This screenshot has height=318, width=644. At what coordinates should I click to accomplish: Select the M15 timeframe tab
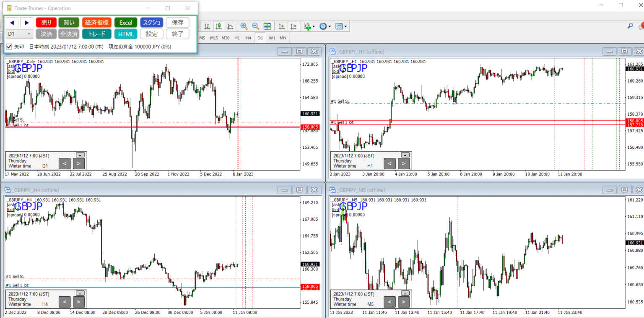click(215, 37)
